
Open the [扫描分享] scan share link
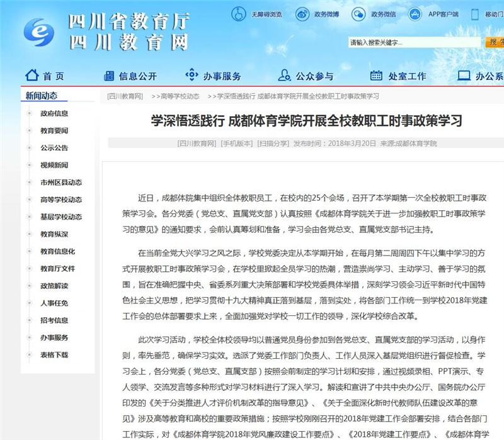(x=273, y=144)
